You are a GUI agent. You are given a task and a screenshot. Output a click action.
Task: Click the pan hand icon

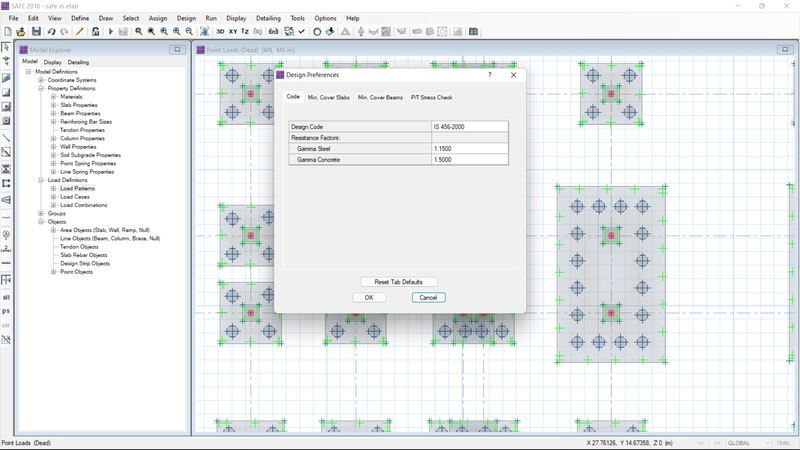click(x=205, y=32)
